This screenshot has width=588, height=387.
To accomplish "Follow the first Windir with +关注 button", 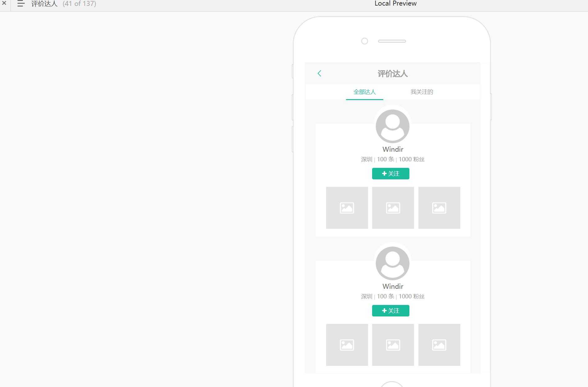I will (391, 173).
